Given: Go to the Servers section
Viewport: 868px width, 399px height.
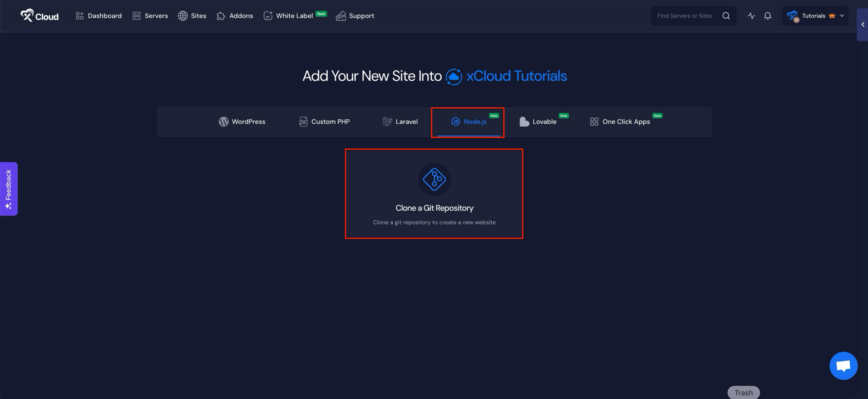Looking at the screenshot, I should 150,16.
